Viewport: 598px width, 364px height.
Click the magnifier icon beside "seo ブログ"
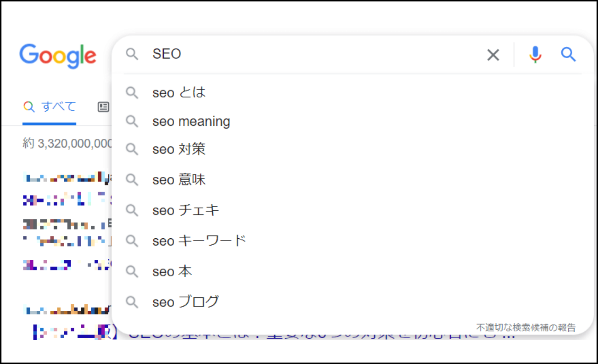point(132,302)
